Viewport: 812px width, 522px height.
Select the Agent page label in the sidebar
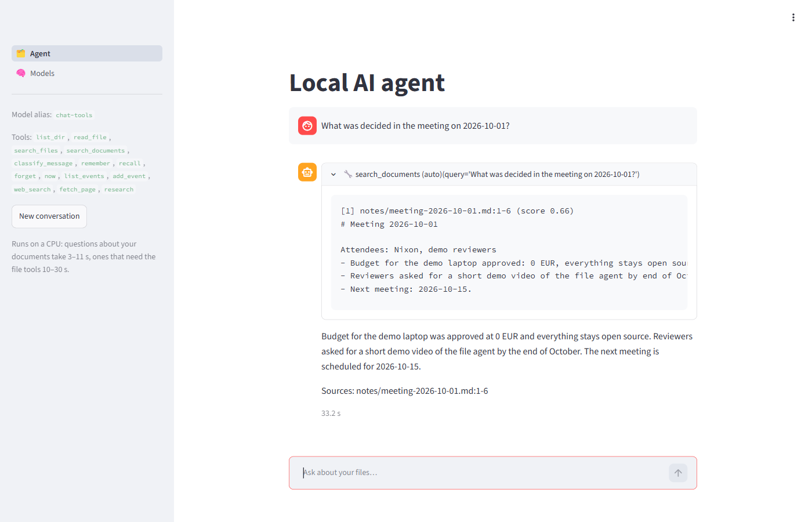(40, 53)
